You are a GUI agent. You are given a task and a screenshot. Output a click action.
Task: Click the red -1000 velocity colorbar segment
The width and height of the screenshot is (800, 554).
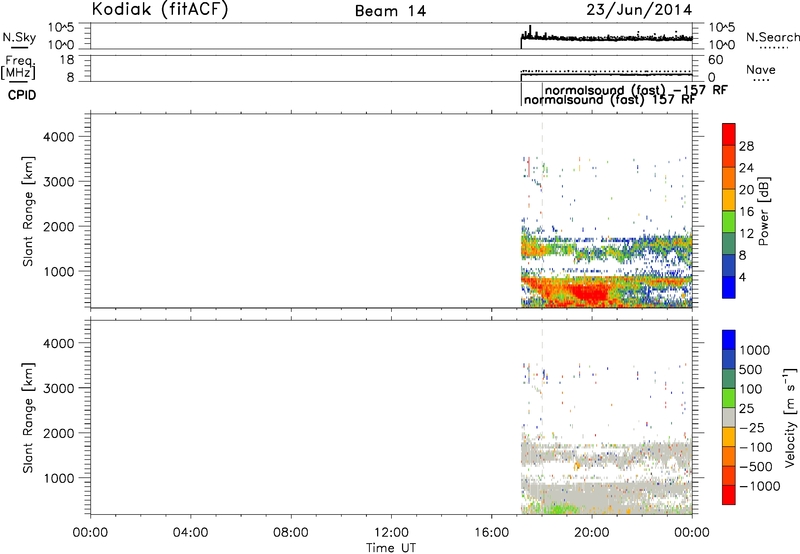point(729,495)
